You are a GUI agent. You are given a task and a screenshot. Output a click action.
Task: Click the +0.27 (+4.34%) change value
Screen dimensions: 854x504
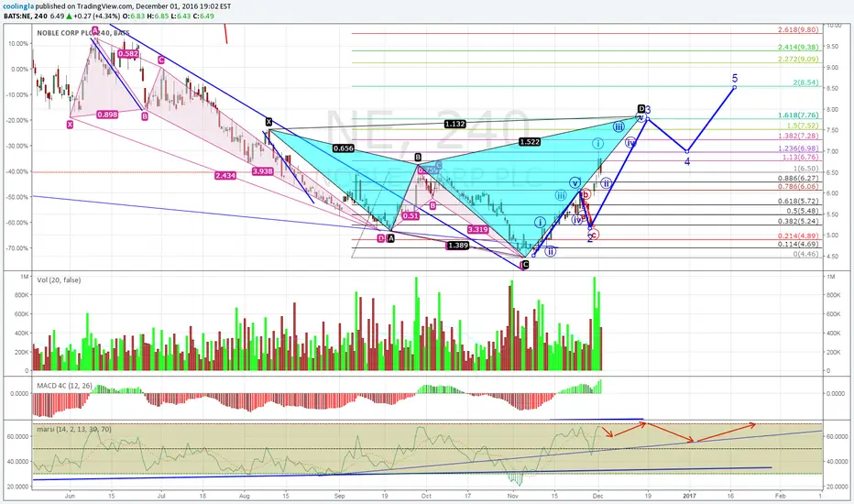[97, 16]
